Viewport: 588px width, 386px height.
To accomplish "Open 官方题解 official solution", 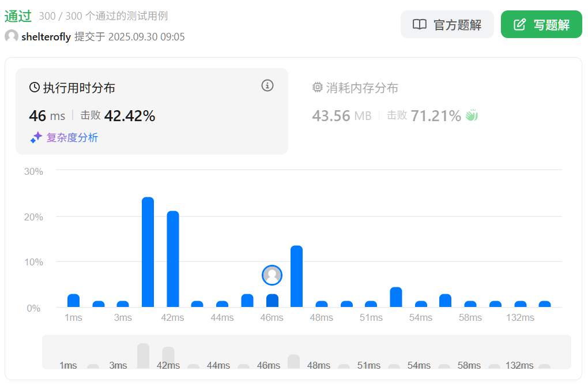I will (447, 25).
